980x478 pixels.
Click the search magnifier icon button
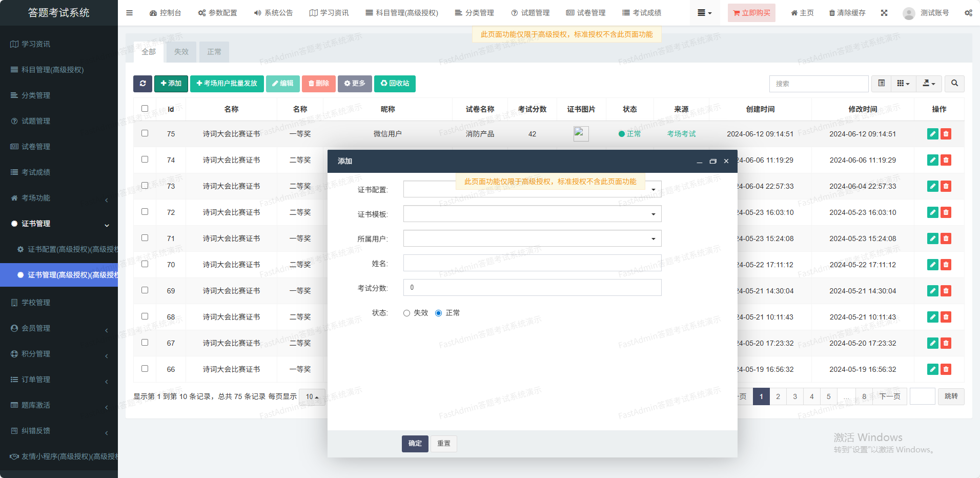tap(954, 84)
